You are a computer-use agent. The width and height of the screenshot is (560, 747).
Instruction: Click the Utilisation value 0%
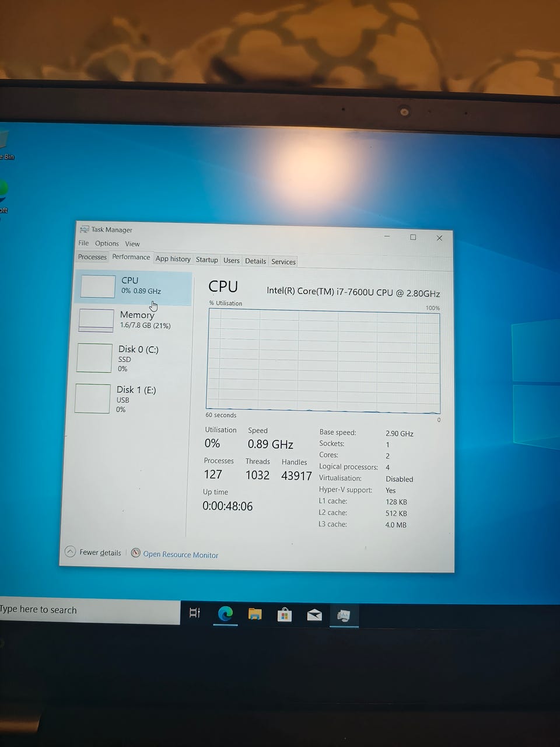point(212,444)
